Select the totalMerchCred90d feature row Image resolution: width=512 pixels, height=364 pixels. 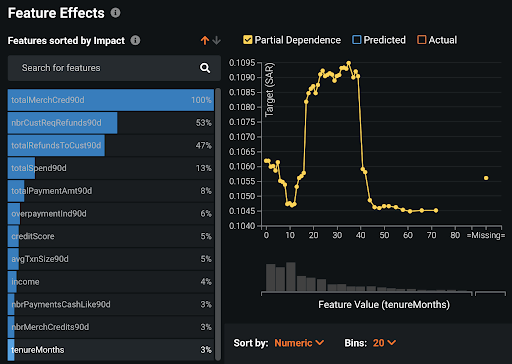tap(111, 100)
